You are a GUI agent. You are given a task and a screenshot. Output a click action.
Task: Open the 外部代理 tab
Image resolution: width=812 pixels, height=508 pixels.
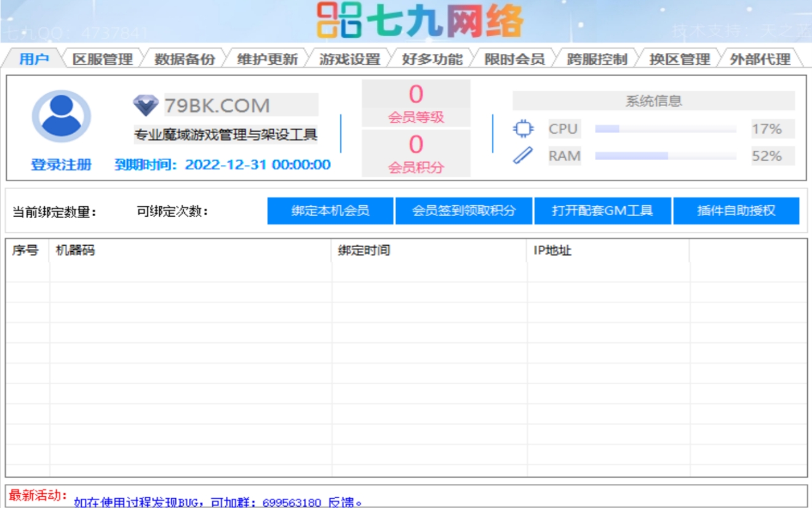tap(760, 59)
